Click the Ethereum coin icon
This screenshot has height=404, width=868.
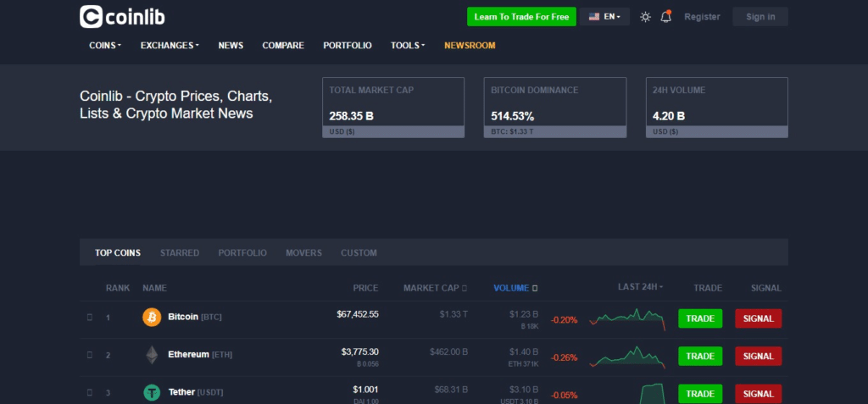point(152,355)
